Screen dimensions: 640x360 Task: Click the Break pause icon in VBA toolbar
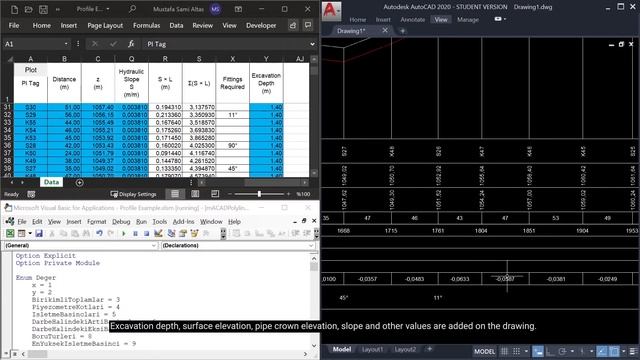[x=135, y=233]
